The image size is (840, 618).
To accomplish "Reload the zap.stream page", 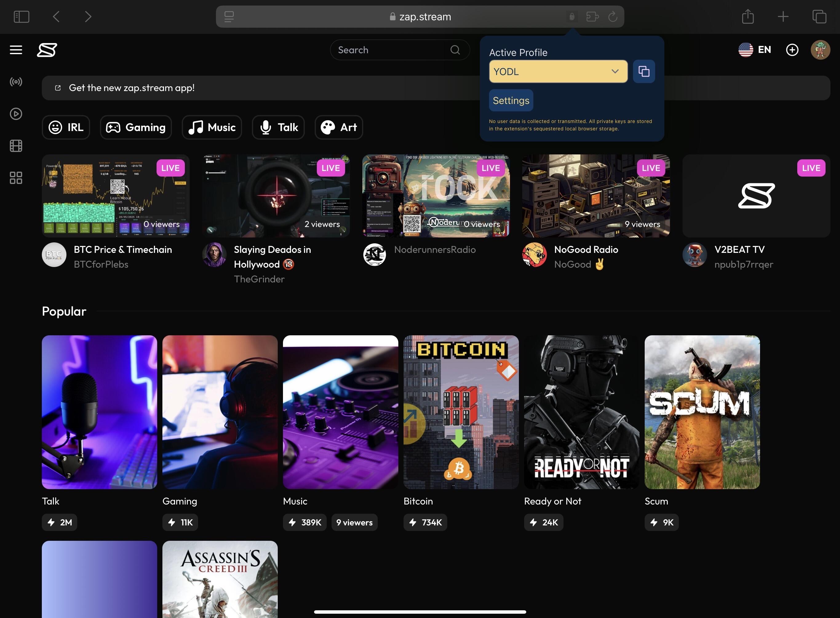I will point(613,17).
